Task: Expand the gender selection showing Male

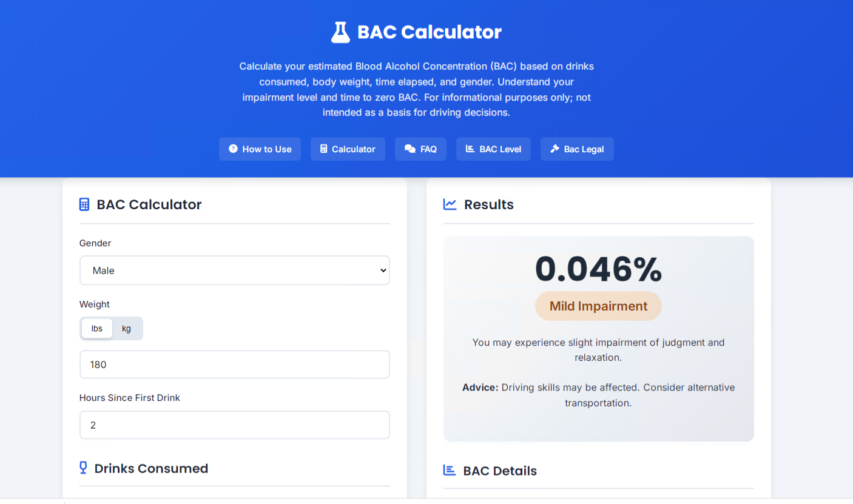Action: (235, 270)
